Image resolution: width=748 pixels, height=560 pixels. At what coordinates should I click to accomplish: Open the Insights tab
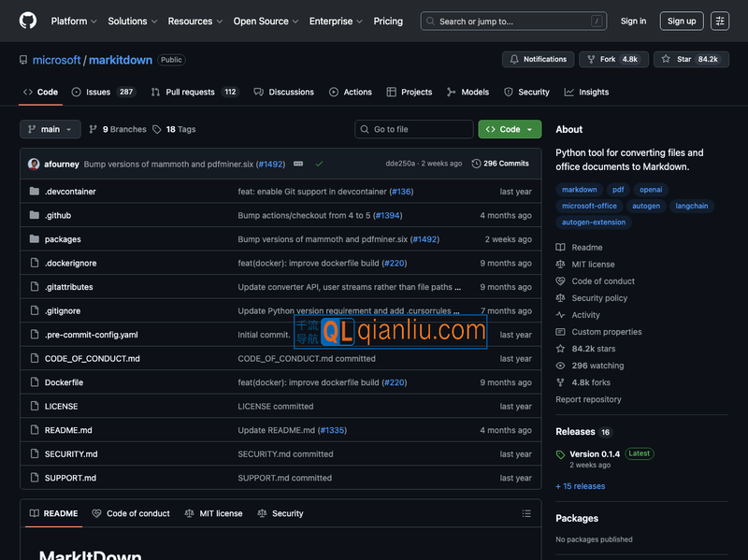point(586,92)
